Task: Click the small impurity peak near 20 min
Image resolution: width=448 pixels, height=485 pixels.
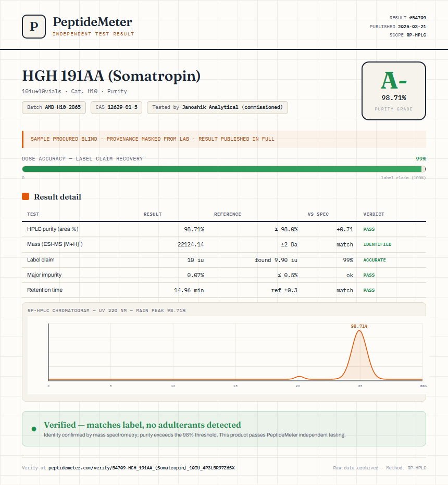Action: (x=299, y=377)
